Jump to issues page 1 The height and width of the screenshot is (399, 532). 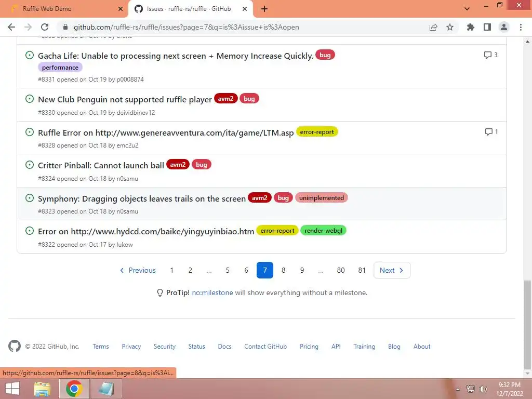point(171,270)
